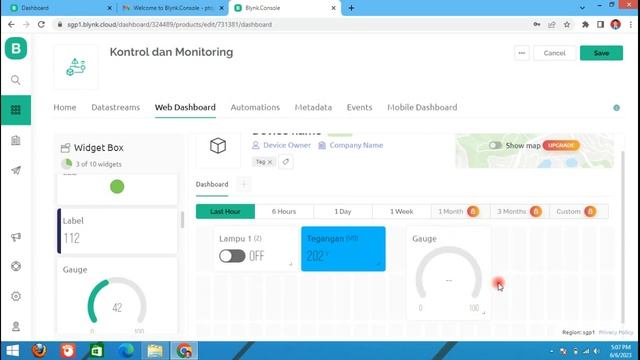Select the 1 Day time range
The image size is (640, 360).
tap(343, 211)
